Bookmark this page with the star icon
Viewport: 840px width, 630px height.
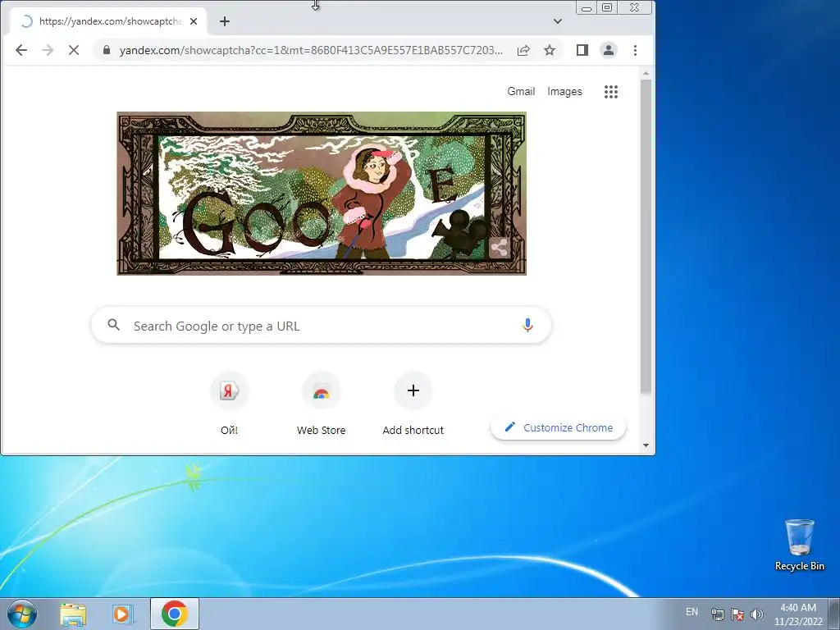550,50
